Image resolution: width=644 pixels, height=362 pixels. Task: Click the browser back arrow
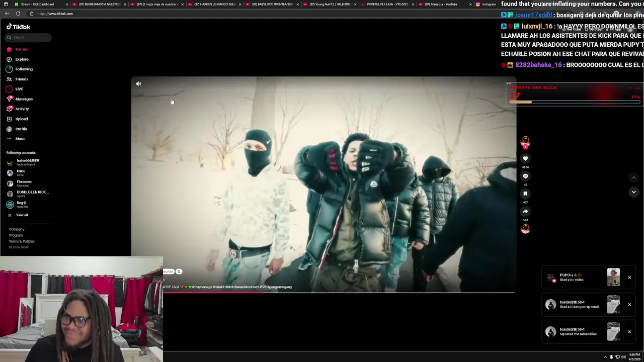coord(7,14)
